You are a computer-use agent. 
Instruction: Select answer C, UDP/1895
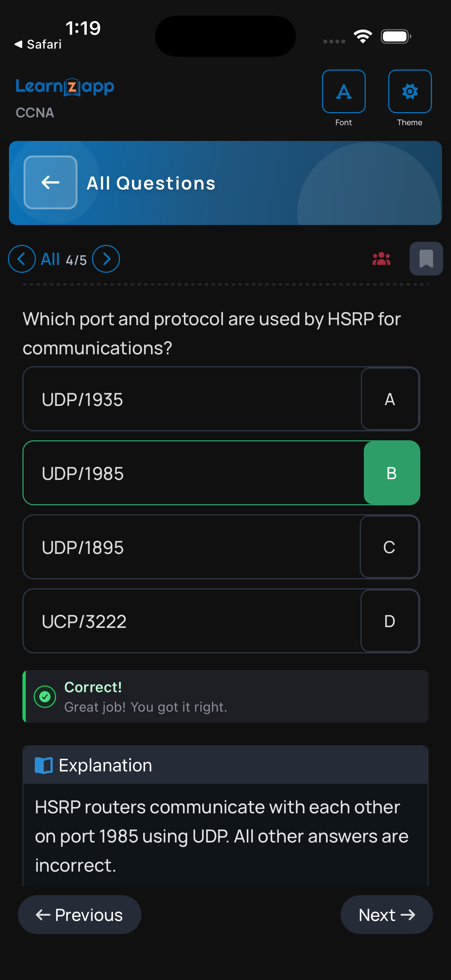click(x=221, y=547)
